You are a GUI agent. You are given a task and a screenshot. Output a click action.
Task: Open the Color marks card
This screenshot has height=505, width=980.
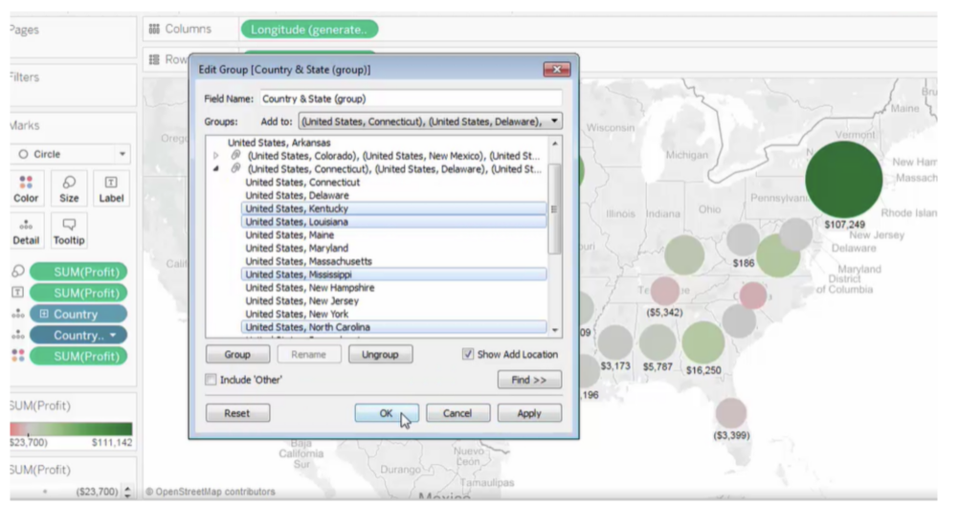(26, 188)
